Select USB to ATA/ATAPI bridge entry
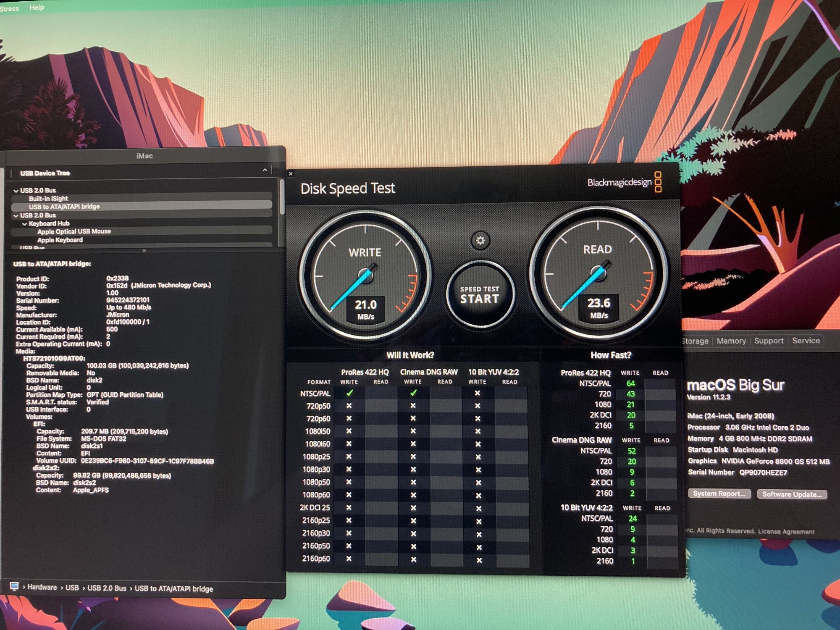The image size is (840, 630). [64, 207]
